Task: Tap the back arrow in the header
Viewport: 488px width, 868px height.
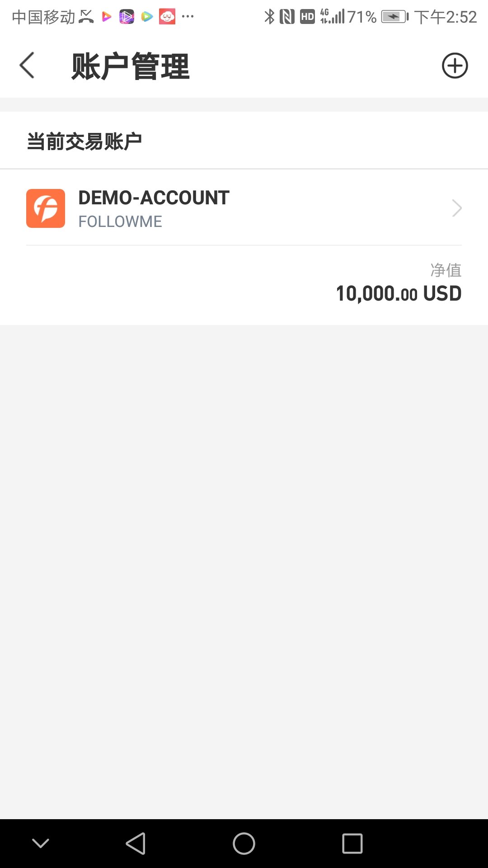Action: (27, 66)
